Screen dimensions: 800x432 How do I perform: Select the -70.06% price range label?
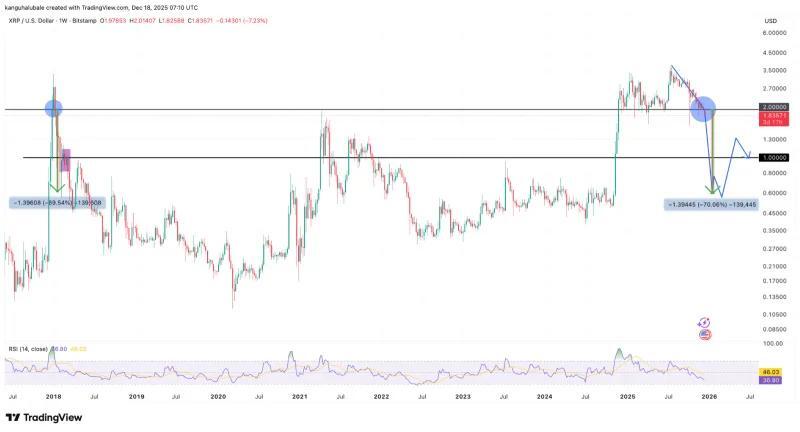click(x=712, y=204)
